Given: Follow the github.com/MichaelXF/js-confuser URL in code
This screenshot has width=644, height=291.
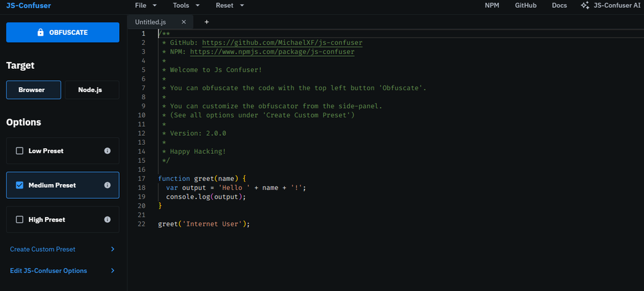Looking at the screenshot, I should click(x=282, y=42).
